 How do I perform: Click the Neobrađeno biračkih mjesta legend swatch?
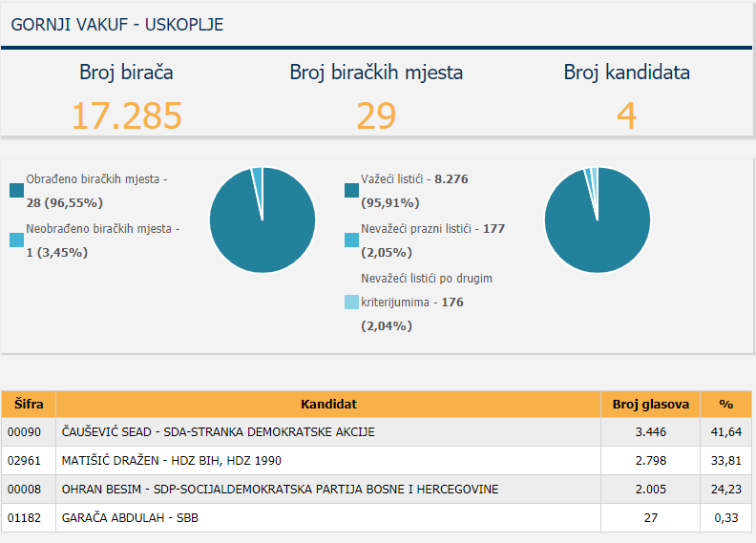pyautogui.click(x=16, y=240)
